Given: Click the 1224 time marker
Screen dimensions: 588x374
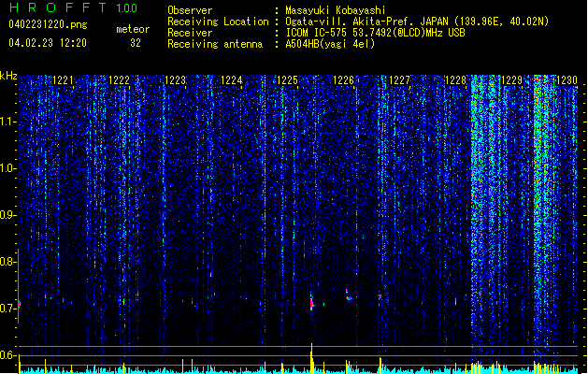Looking at the screenshot, I should [x=232, y=79].
